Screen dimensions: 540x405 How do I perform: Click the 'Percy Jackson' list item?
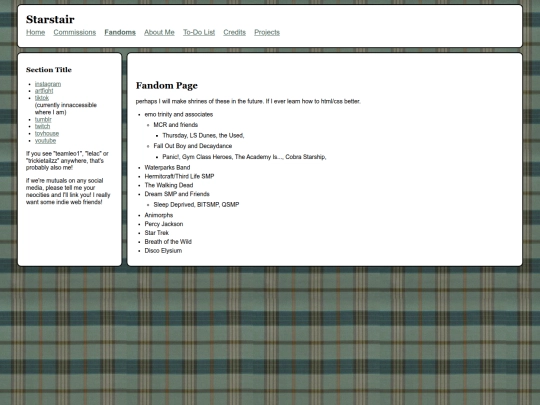pyautogui.click(x=164, y=224)
